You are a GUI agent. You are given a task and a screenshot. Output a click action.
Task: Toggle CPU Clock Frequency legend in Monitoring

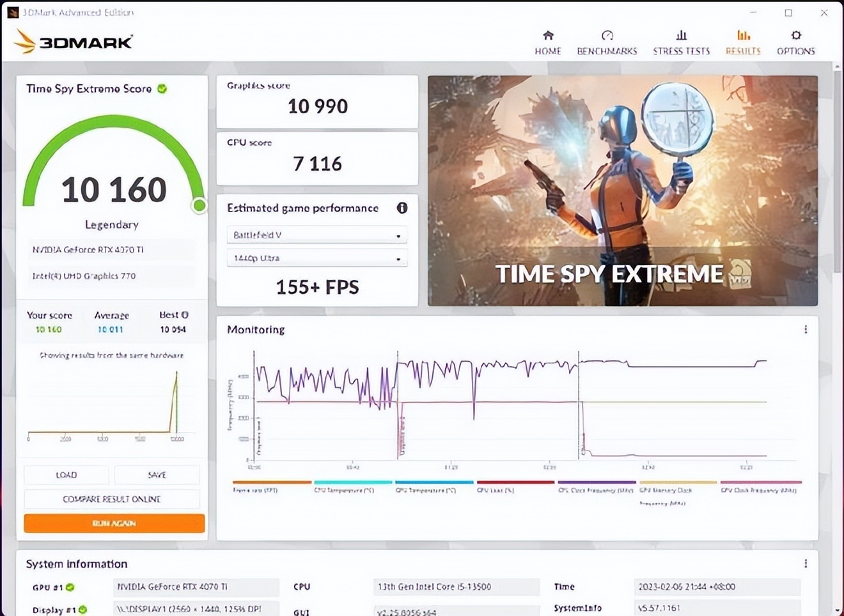pyautogui.click(x=597, y=487)
